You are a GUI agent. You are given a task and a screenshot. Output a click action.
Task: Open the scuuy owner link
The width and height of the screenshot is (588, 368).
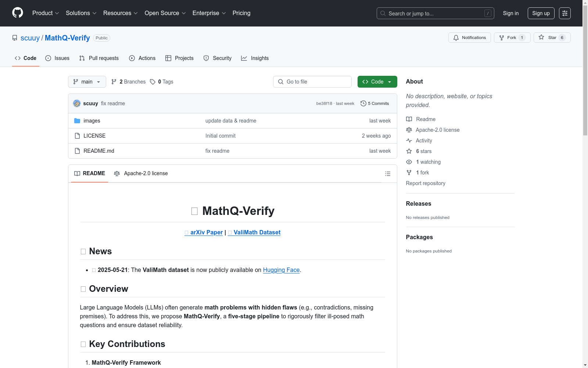(30, 38)
